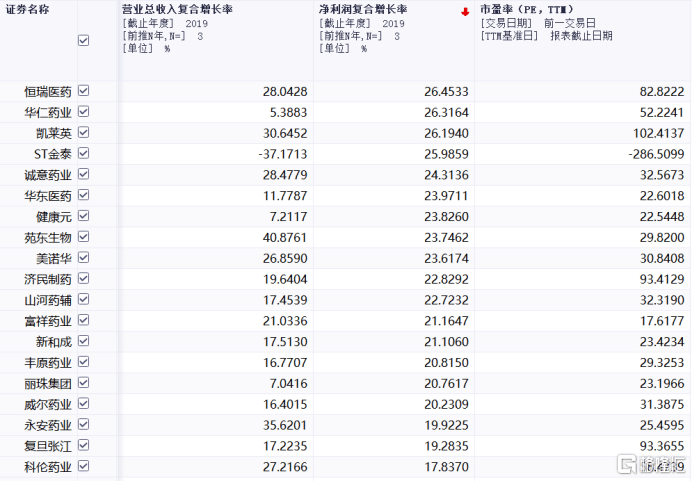
Task: Click revenue growth value 40.8761
Action: [285, 237]
